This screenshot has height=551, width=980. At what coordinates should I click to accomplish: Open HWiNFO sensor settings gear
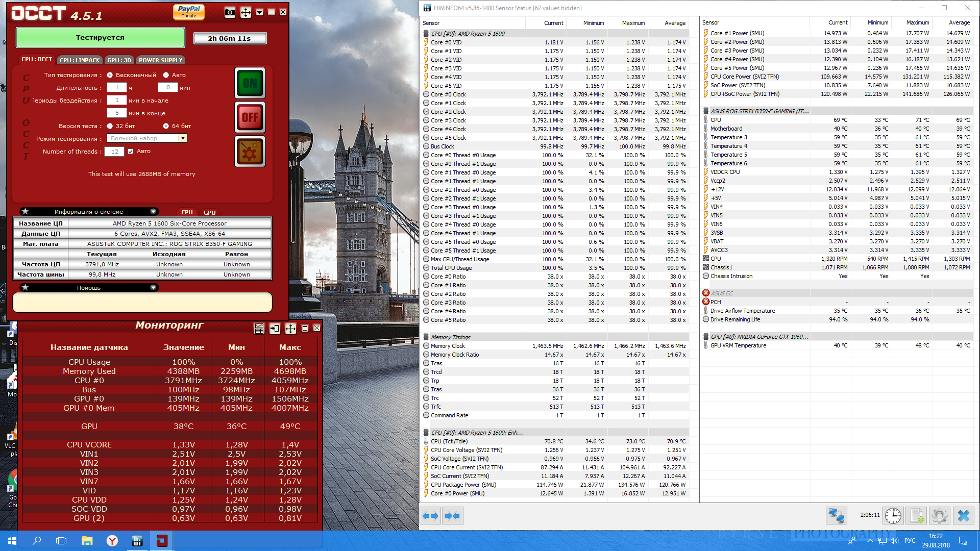click(939, 516)
